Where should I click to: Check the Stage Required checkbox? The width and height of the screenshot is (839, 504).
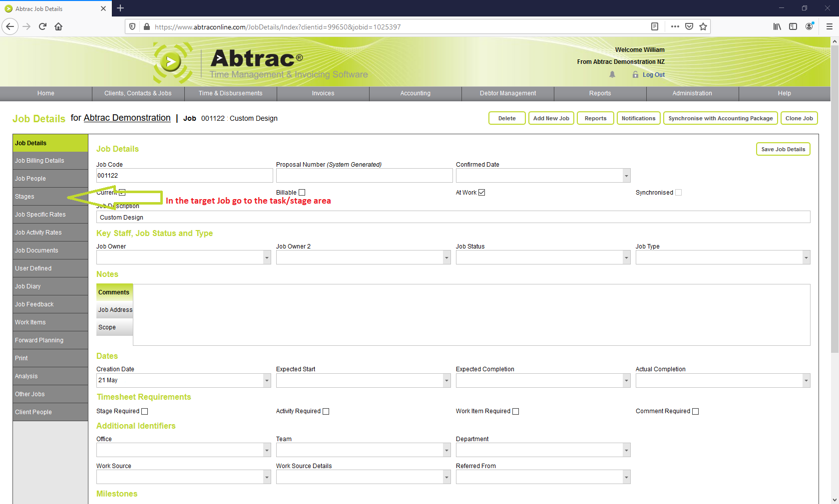pos(144,411)
